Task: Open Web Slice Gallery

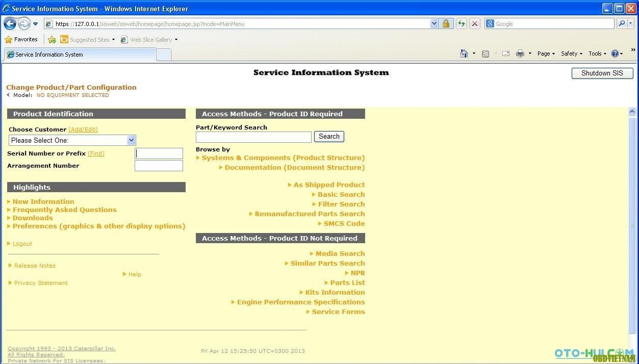Action: coord(149,39)
